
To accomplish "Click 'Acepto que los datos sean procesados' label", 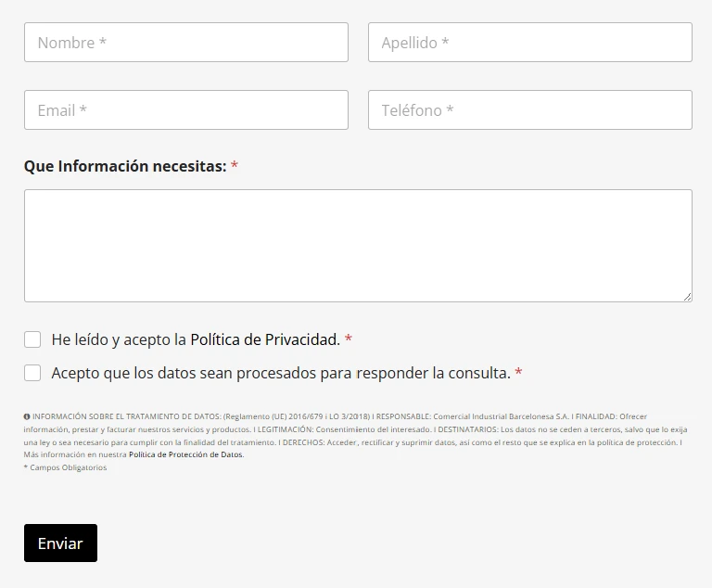I will [281, 373].
